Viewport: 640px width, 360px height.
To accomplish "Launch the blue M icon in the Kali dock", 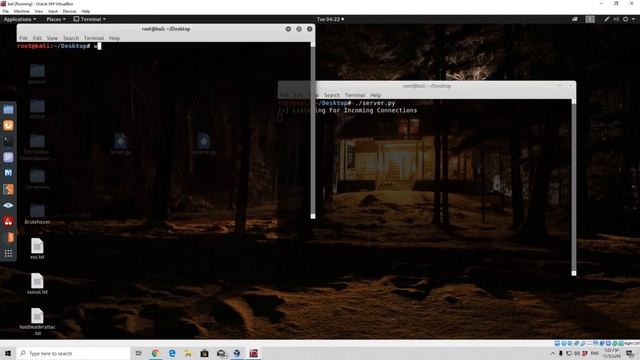I will point(8,173).
